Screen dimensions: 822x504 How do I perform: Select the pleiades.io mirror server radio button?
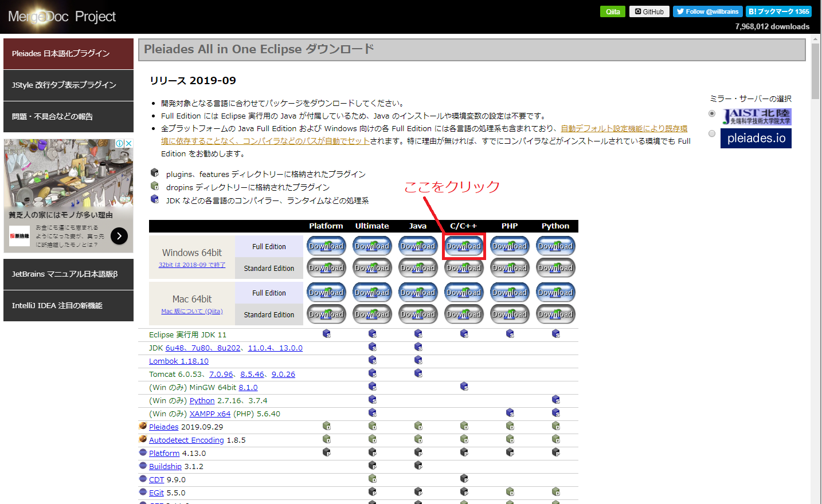click(712, 133)
